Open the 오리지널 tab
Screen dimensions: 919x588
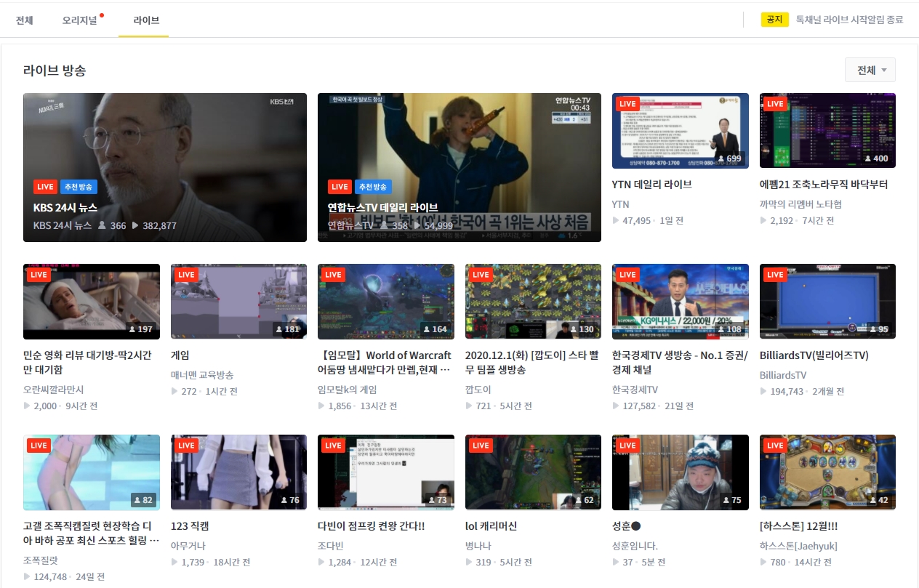pyautogui.click(x=80, y=20)
